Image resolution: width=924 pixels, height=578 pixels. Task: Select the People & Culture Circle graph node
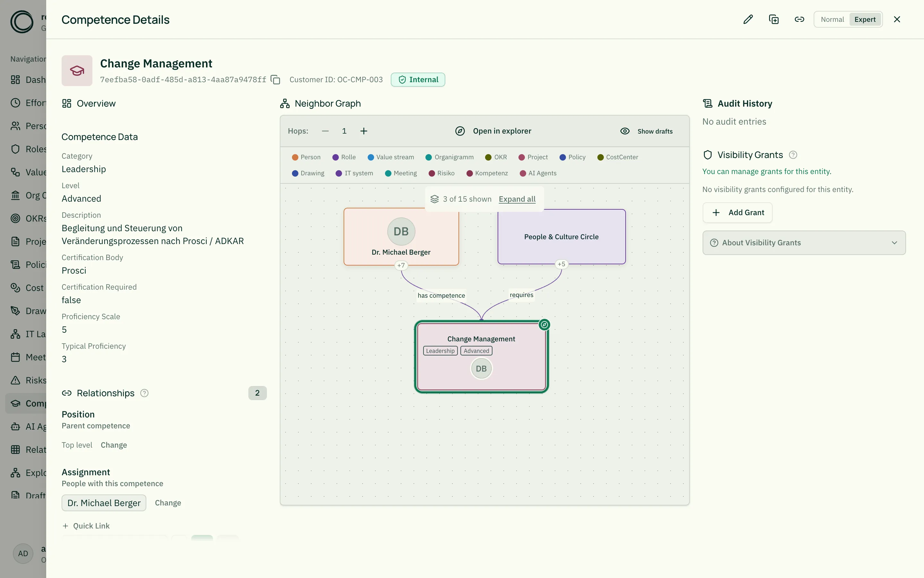click(561, 237)
